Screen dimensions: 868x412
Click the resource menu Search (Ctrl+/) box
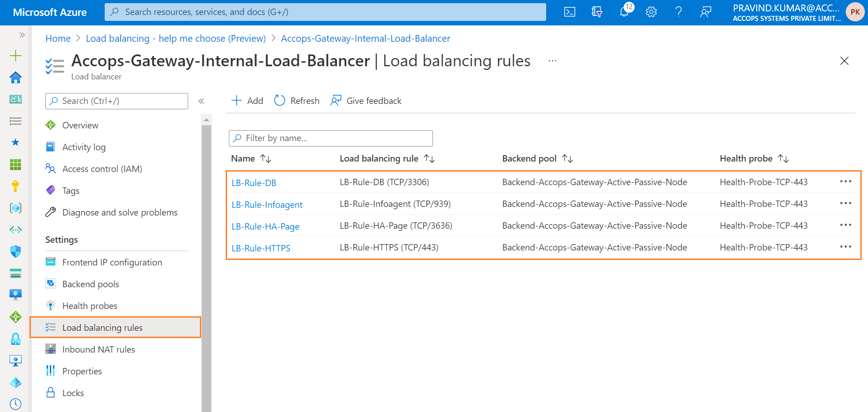point(116,101)
